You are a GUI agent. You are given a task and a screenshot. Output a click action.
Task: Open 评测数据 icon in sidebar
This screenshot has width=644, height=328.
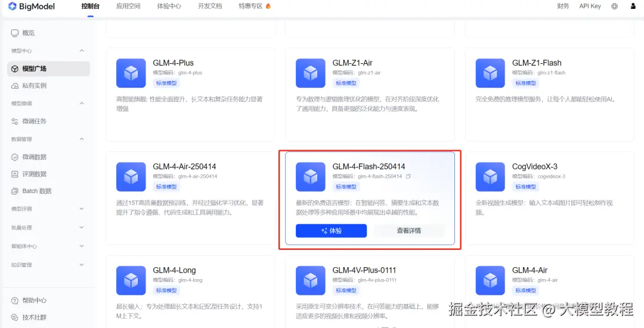(x=15, y=174)
